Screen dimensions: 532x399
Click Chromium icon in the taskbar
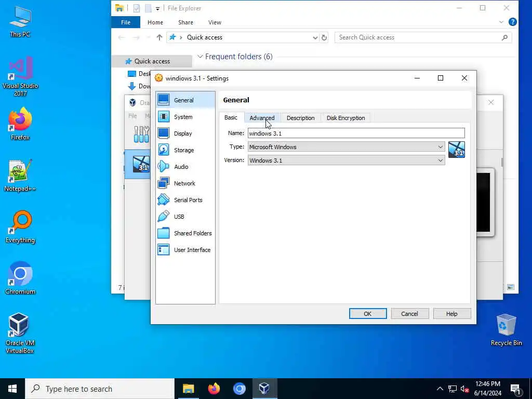pyautogui.click(x=239, y=389)
